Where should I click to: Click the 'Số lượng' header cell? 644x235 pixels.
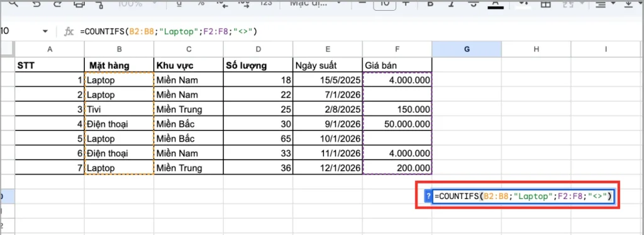tap(258, 65)
